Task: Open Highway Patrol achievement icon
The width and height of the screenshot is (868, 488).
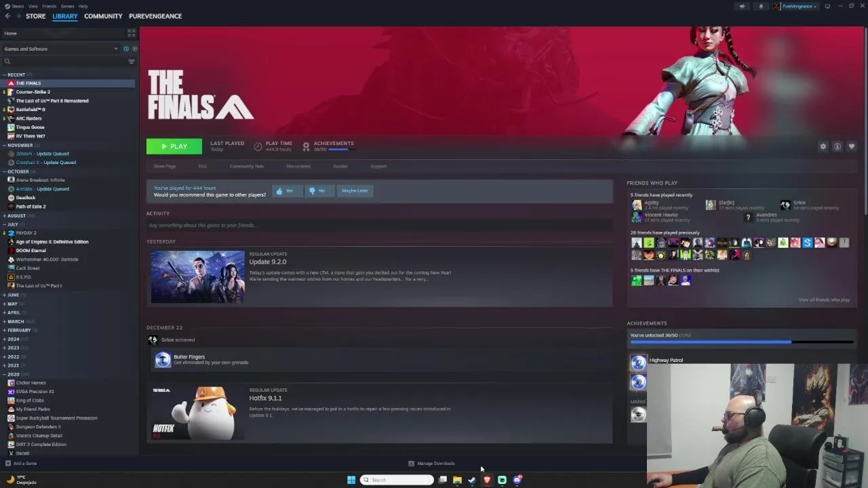Action: [638, 363]
